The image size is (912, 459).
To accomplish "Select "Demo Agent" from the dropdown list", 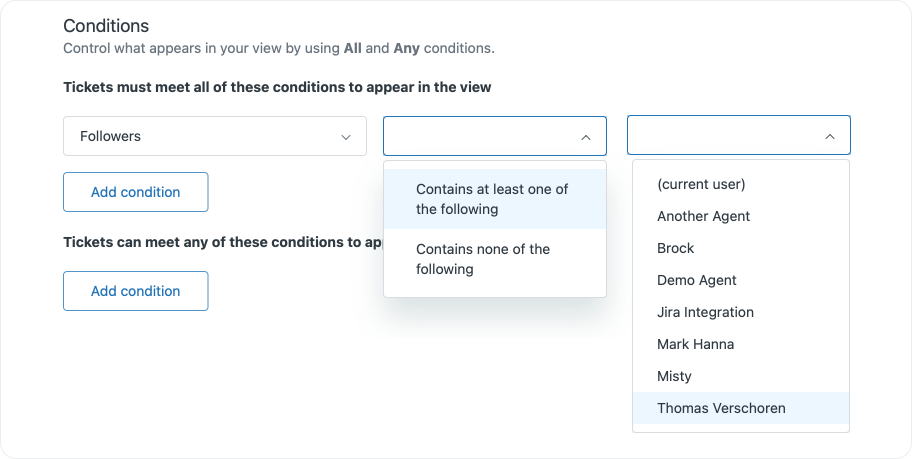I will coord(697,280).
